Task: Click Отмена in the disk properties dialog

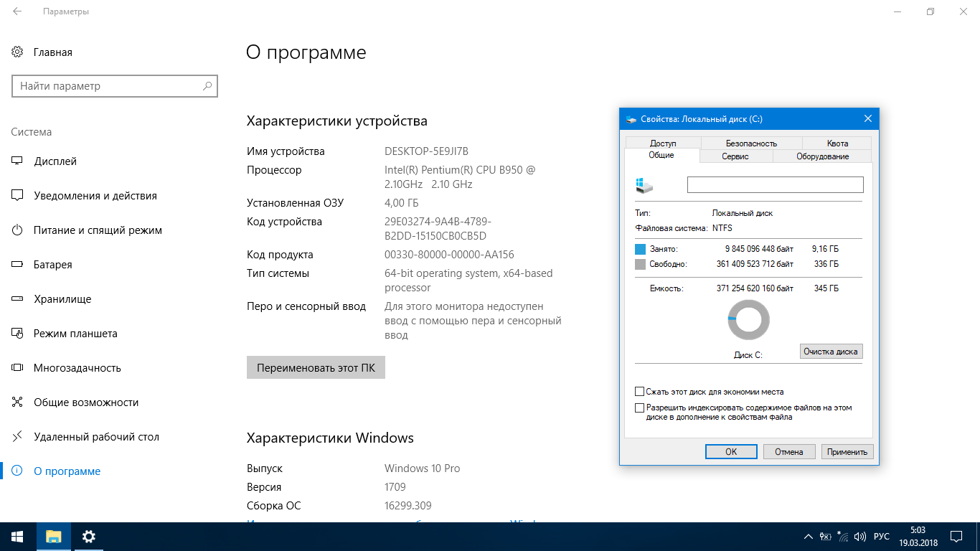Action: point(789,451)
